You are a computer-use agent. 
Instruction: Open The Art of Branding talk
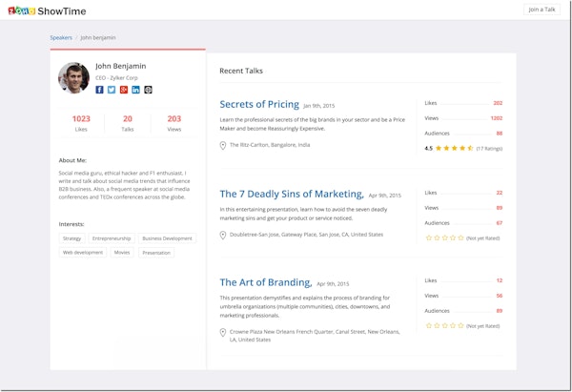265,282
